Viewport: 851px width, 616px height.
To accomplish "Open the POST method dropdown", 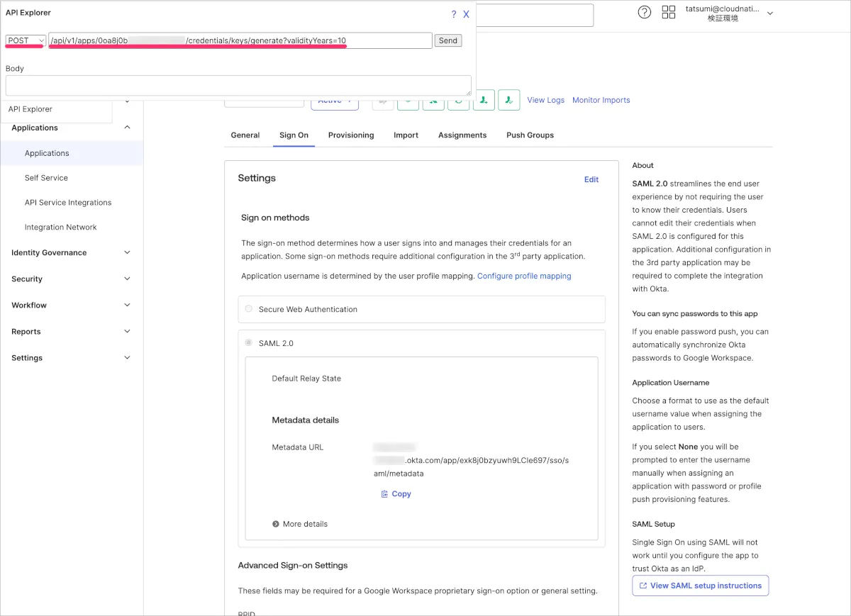I will coord(26,40).
